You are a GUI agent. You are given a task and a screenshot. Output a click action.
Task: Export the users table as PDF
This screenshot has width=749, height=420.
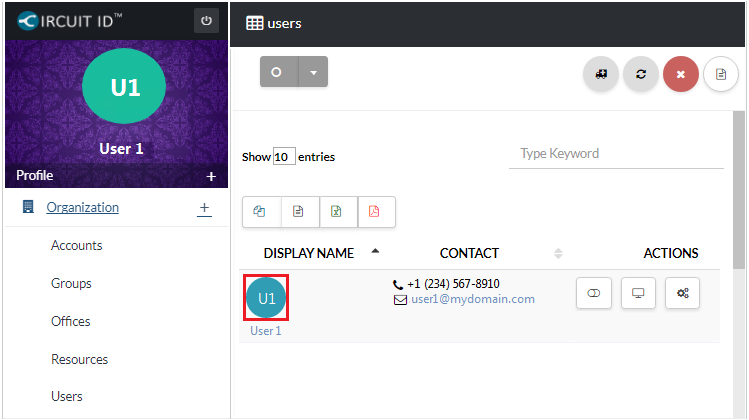coord(376,211)
